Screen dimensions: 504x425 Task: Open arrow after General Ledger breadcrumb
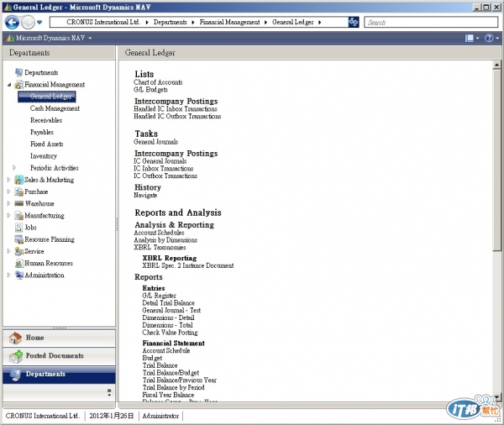click(319, 22)
